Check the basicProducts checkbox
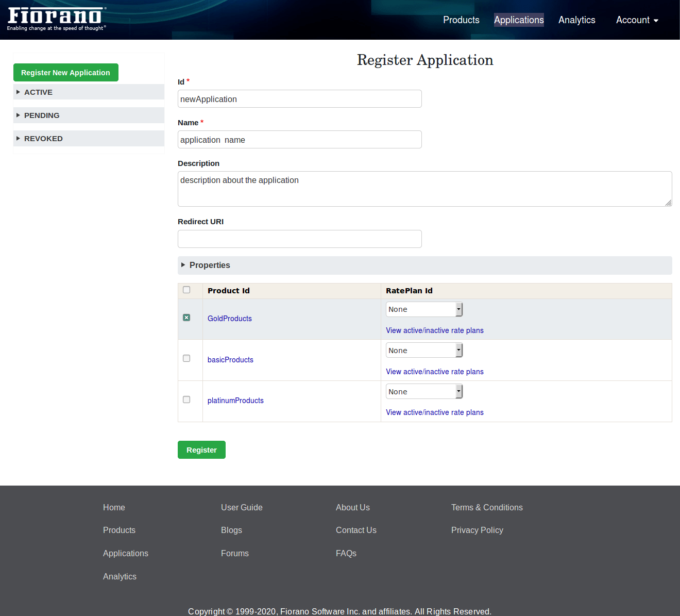The height and width of the screenshot is (616, 680). coord(186,358)
